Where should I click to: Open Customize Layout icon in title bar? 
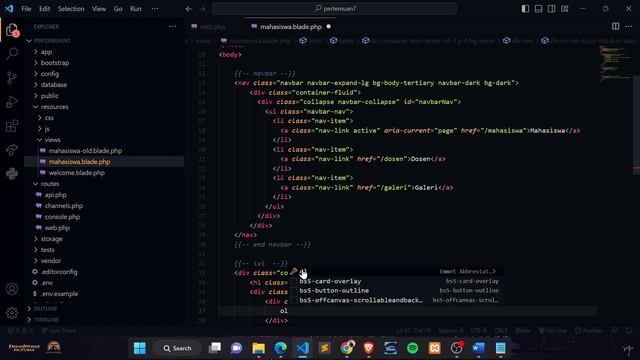[564, 9]
